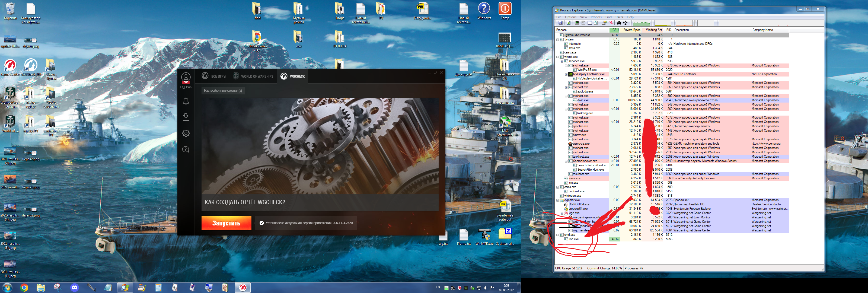
Task: Click the CPU usage mini graph in toolbar
Action: coord(641,23)
